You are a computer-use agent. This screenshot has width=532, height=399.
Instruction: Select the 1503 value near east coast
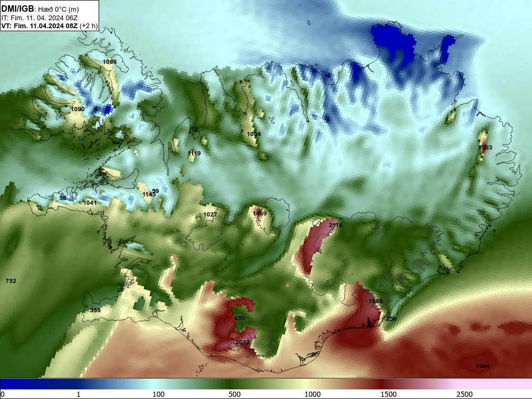485,147
